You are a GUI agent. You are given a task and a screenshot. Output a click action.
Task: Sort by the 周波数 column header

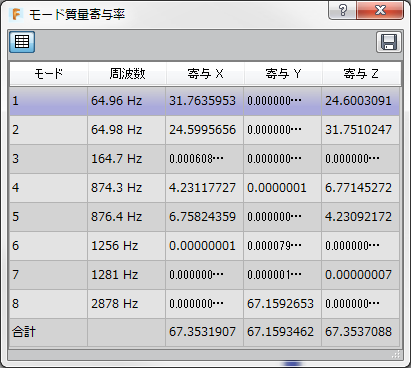(x=127, y=73)
